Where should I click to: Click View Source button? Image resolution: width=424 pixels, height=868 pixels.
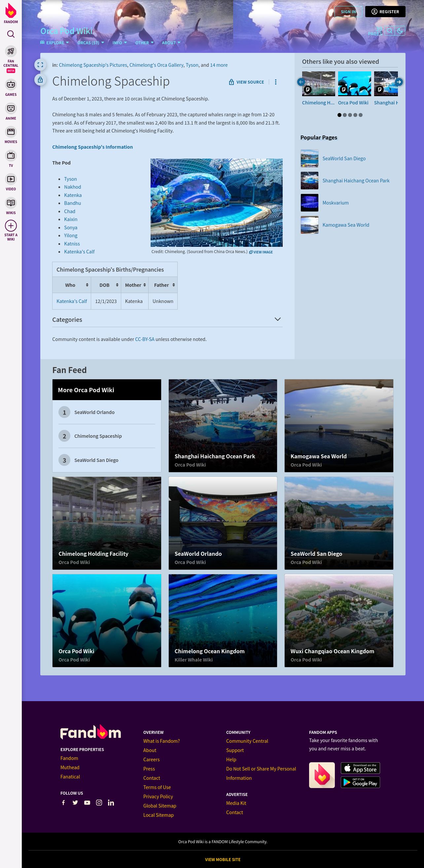247,82
